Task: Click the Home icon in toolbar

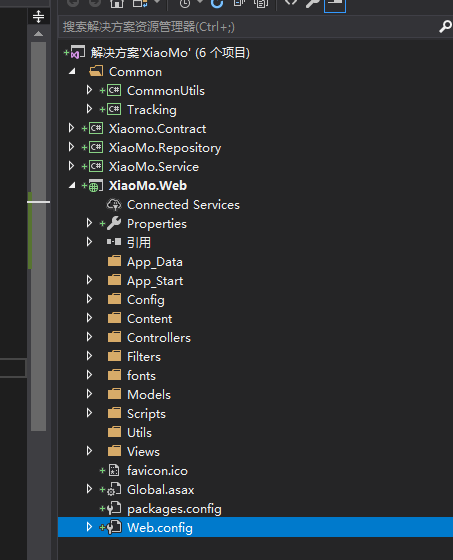Action: point(116,4)
